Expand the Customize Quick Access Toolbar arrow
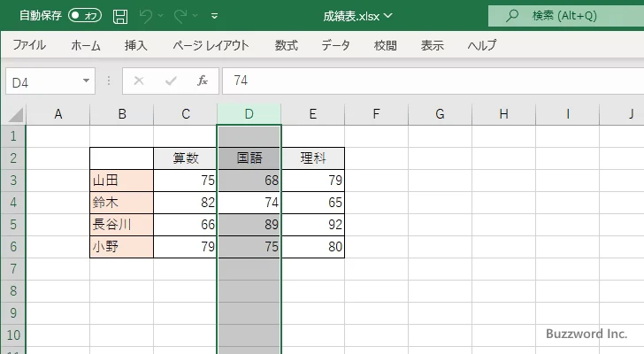644x354 pixels. 215,16
